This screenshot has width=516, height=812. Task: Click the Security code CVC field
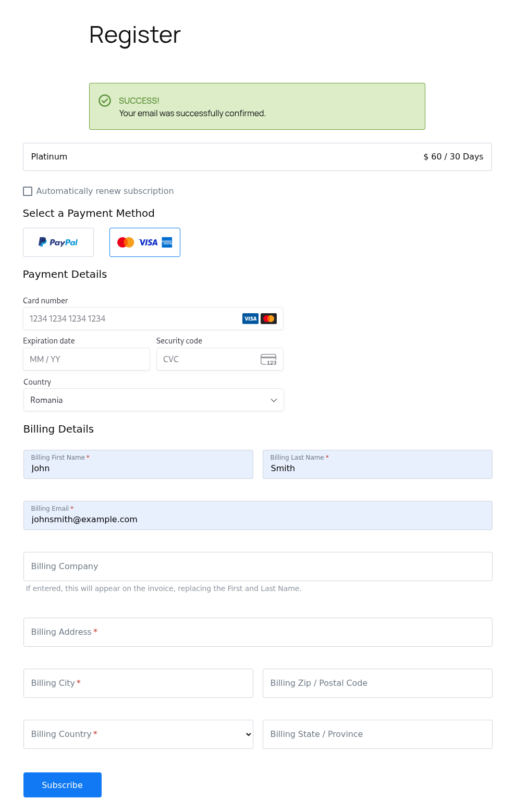pyautogui.click(x=208, y=359)
